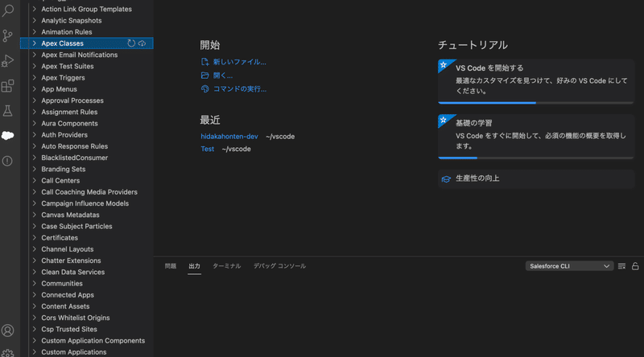This screenshot has height=357, width=644.
Task: Open 生産性の向上 walkthrough
Action: tap(536, 178)
